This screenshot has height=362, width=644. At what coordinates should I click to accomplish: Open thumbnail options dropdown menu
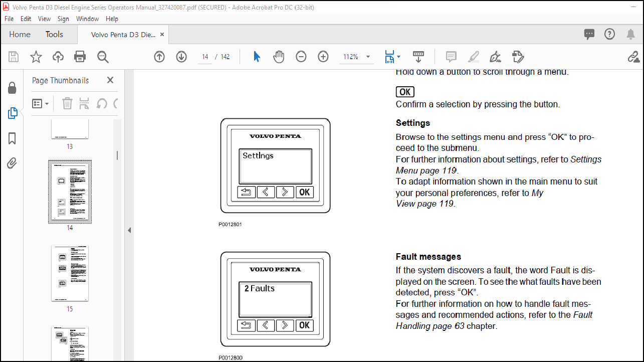40,104
